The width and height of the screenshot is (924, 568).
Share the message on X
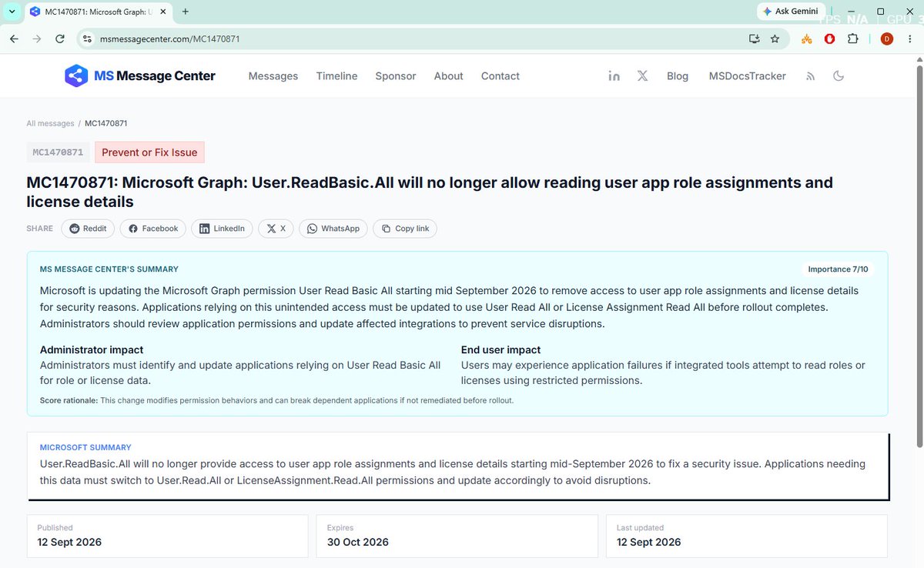pyautogui.click(x=276, y=229)
